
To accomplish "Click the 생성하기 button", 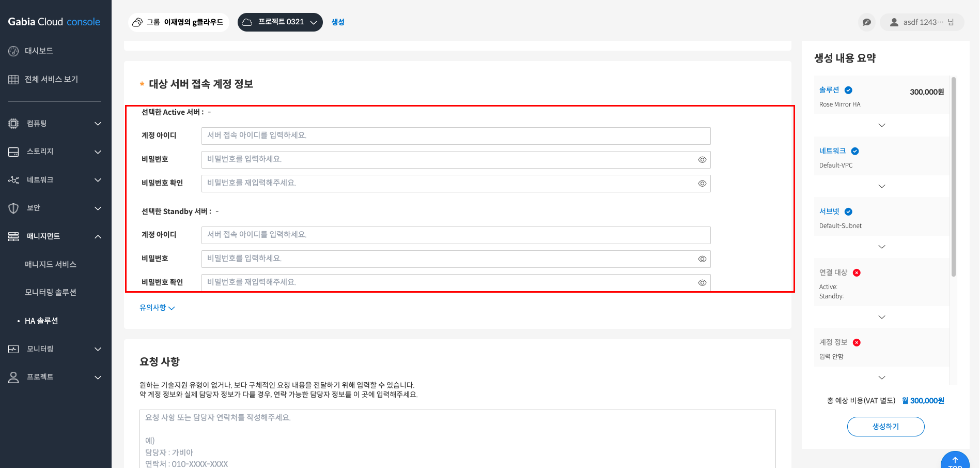I will pyautogui.click(x=886, y=427).
